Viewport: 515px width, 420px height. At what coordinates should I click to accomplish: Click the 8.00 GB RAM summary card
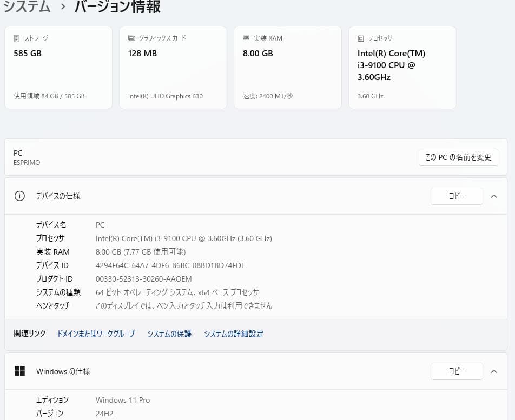coord(287,67)
